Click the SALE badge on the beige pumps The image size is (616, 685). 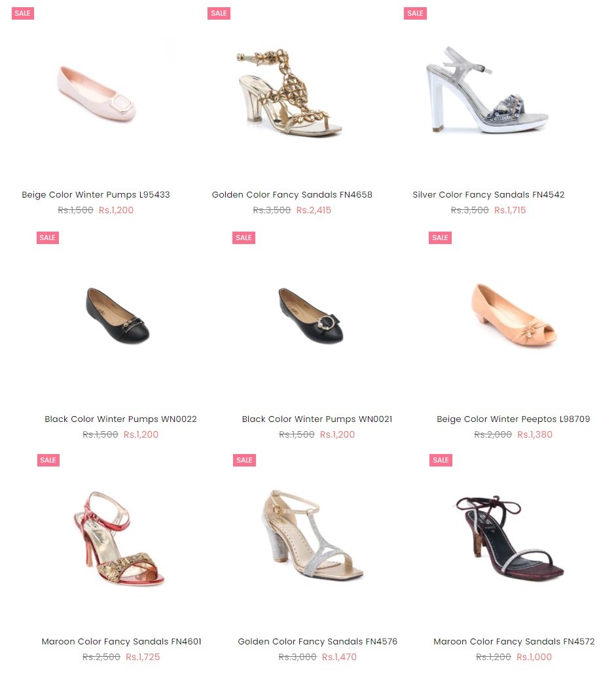(x=23, y=13)
